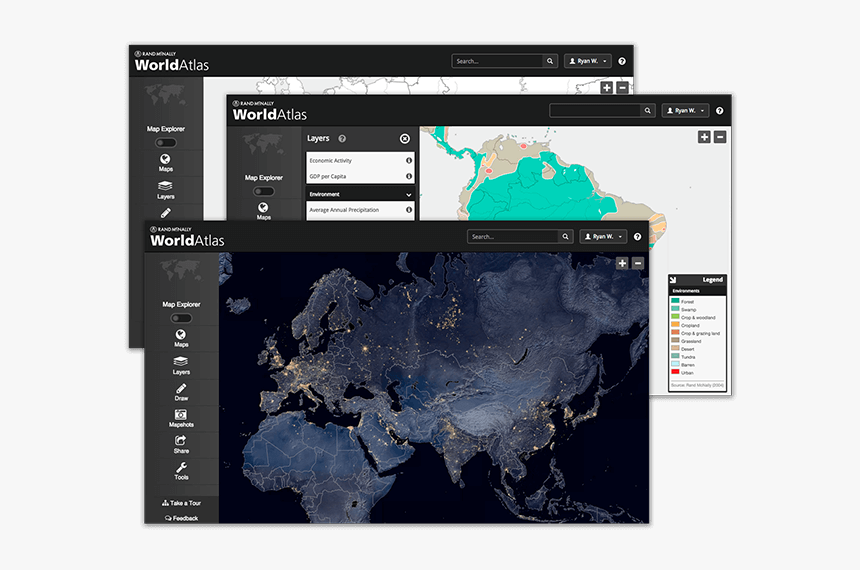Click the Urban red legend swatch
860x570 pixels.
pyautogui.click(x=675, y=372)
